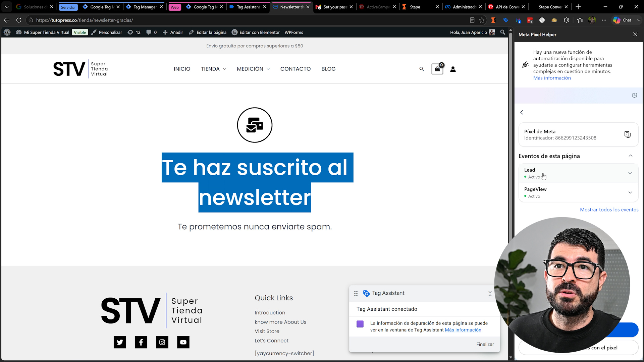Toggle the Servidor tab group label
Viewport: 644px width, 362px height.
68,7
